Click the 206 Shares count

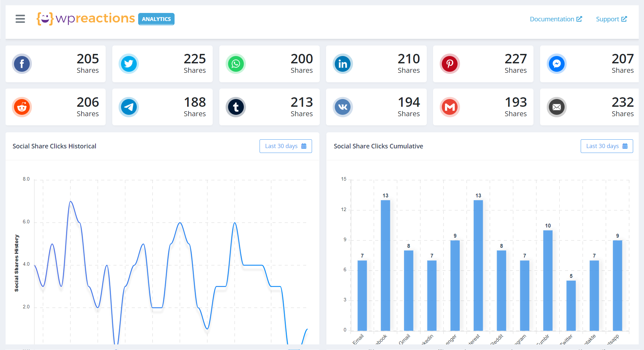tap(88, 107)
